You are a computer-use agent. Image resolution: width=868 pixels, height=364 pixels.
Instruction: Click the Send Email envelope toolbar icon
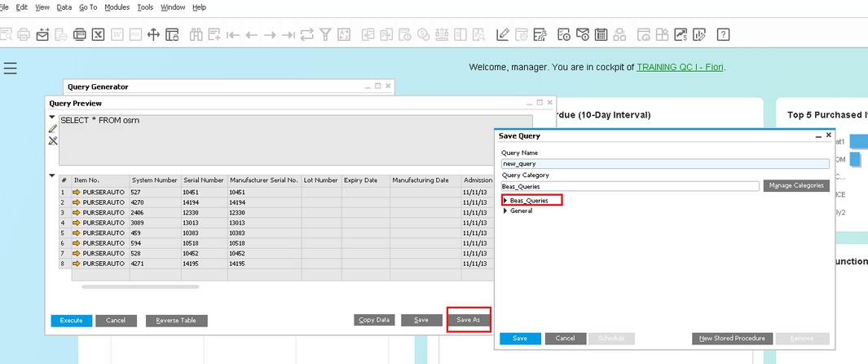click(42, 34)
